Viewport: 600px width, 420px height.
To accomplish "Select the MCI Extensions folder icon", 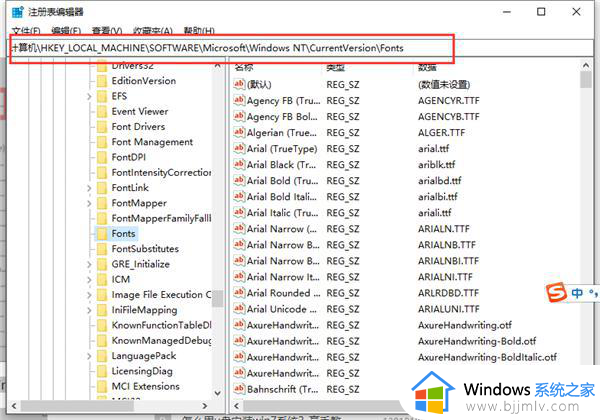I will [x=102, y=387].
